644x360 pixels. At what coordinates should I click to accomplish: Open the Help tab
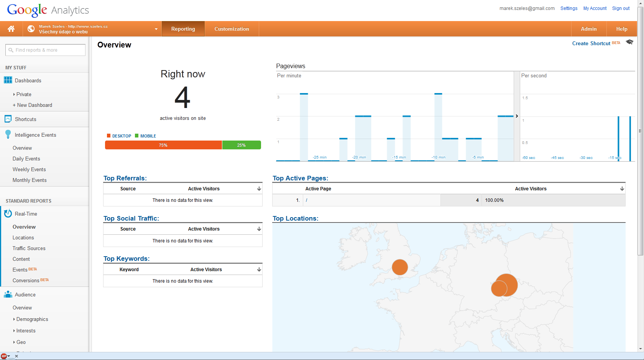coord(621,29)
